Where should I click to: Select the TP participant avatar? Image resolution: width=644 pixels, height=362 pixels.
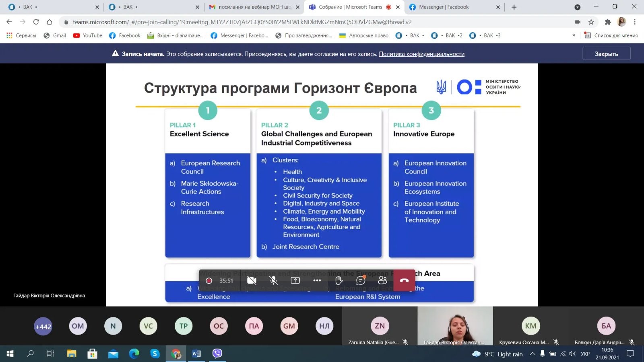pos(184,326)
